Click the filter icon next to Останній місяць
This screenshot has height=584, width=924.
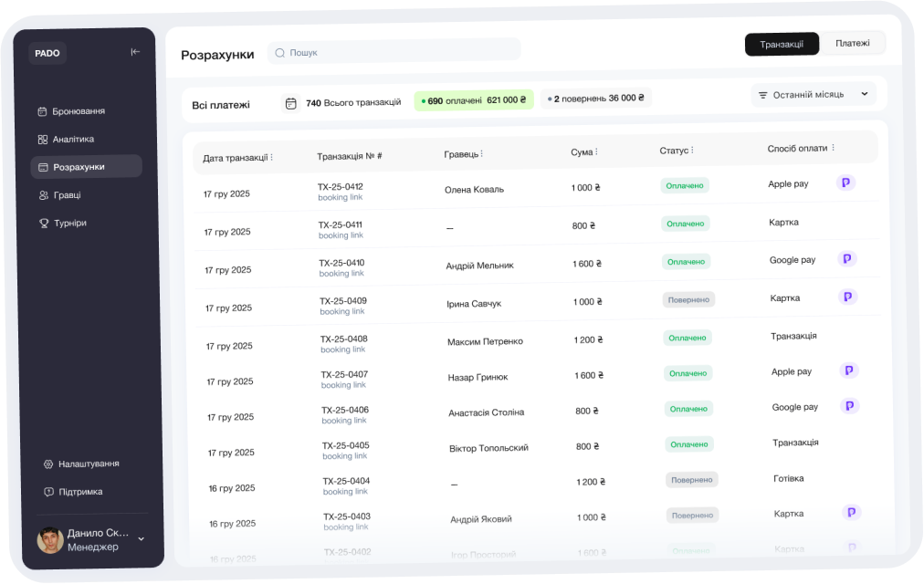(762, 95)
